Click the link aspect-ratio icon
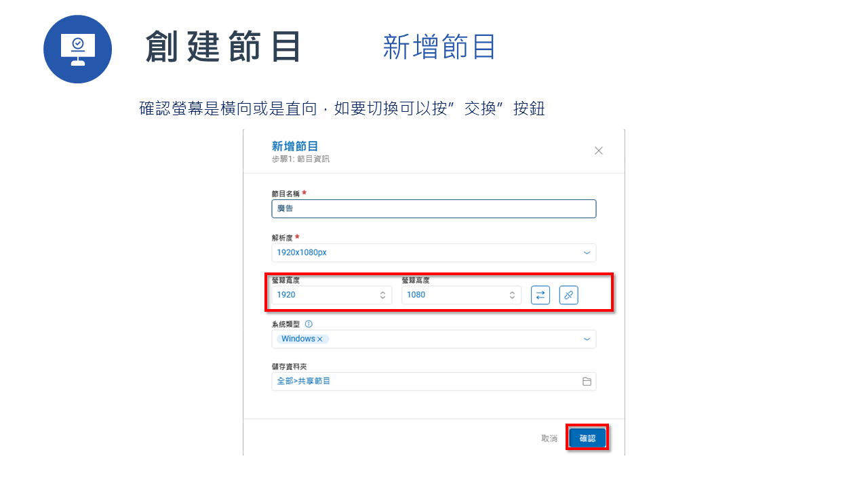This screenshot has height=488, width=868. click(568, 295)
